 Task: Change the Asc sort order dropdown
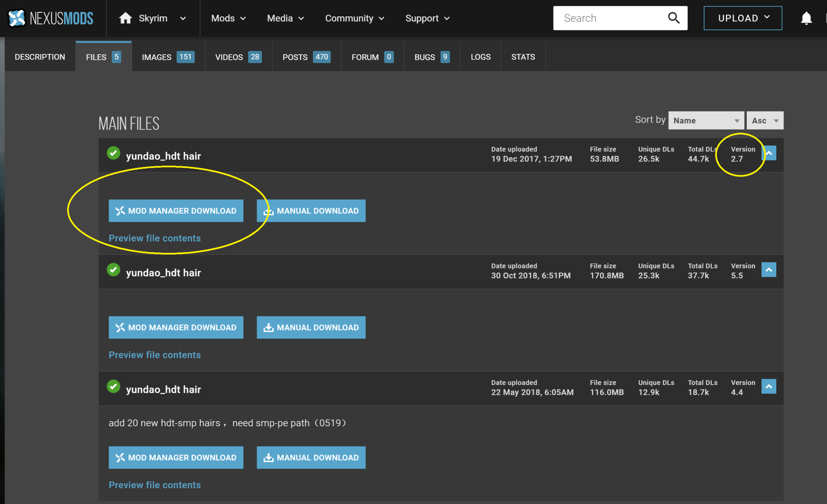[765, 121]
